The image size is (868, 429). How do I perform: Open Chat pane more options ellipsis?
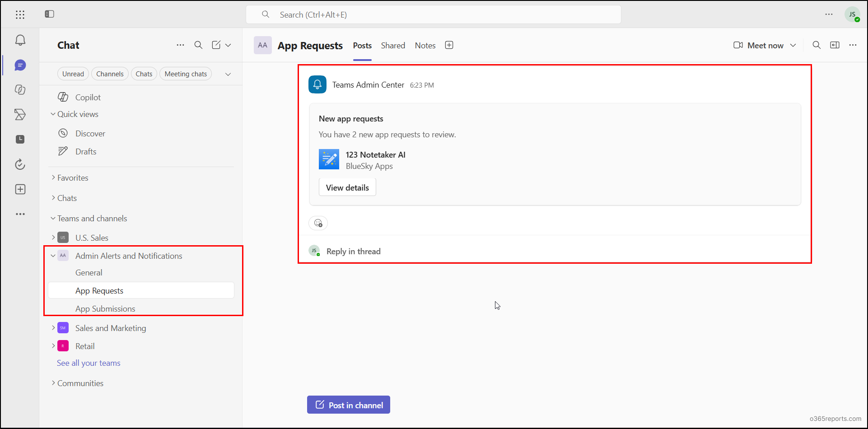click(x=180, y=45)
